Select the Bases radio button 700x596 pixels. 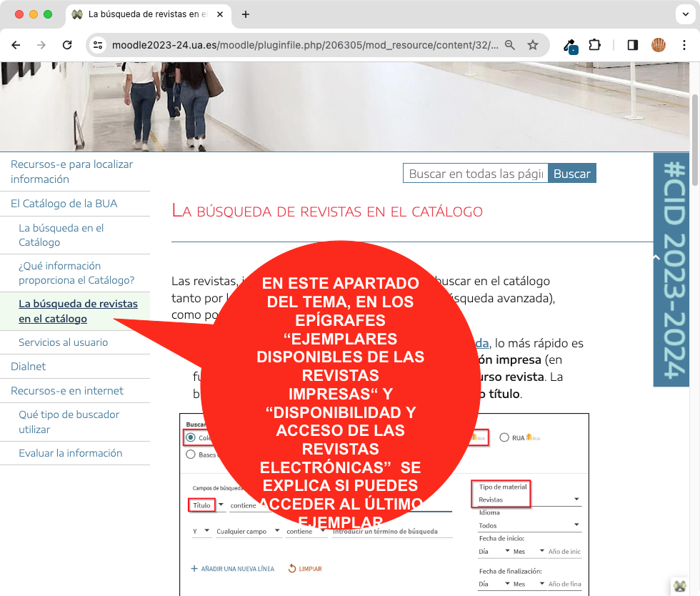pyautogui.click(x=190, y=455)
